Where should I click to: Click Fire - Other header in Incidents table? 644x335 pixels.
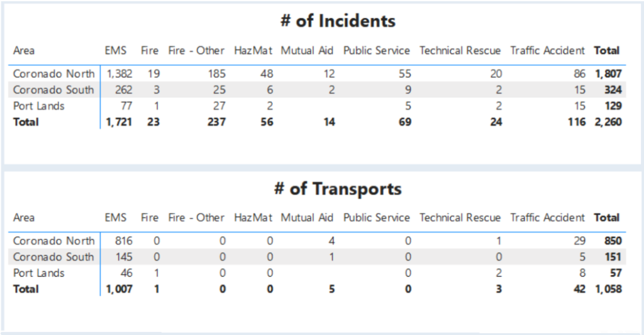pyautogui.click(x=196, y=50)
